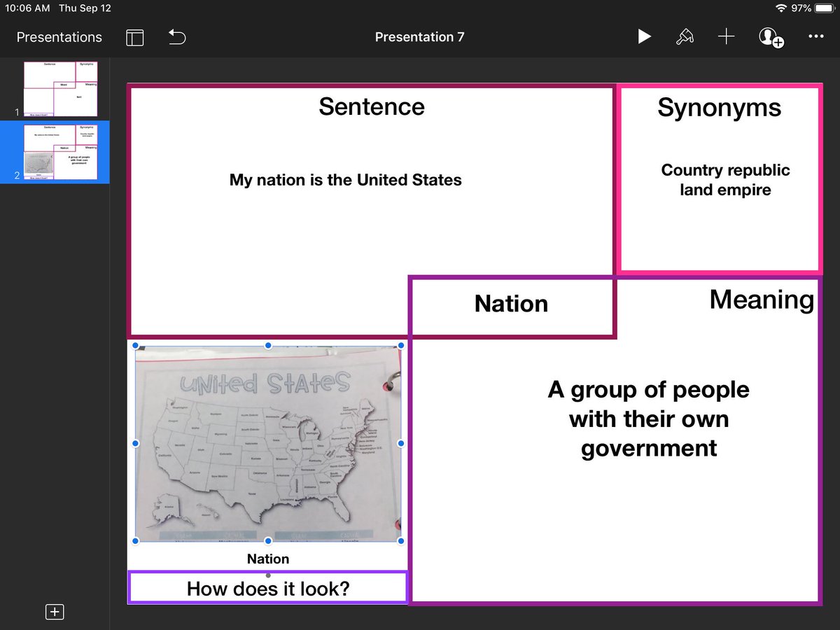840x630 pixels.
Task: Select 'Country republic land empire' text
Action: click(725, 179)
